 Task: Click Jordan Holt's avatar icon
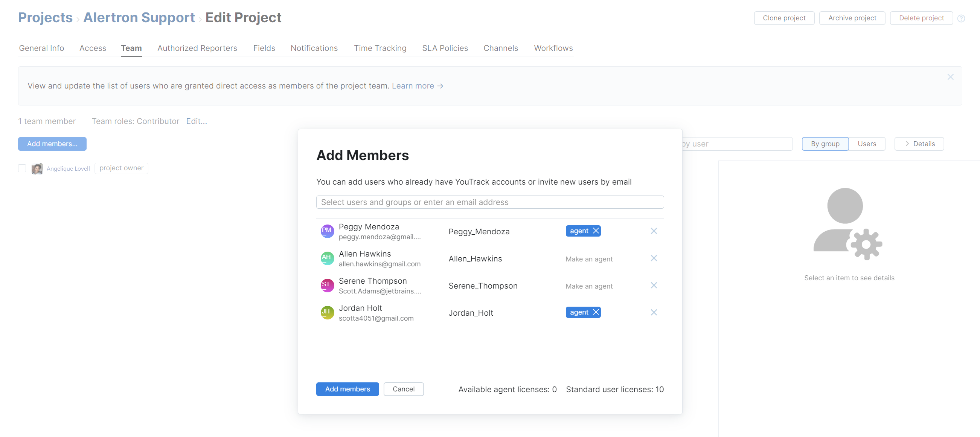[x=327, y=312]
